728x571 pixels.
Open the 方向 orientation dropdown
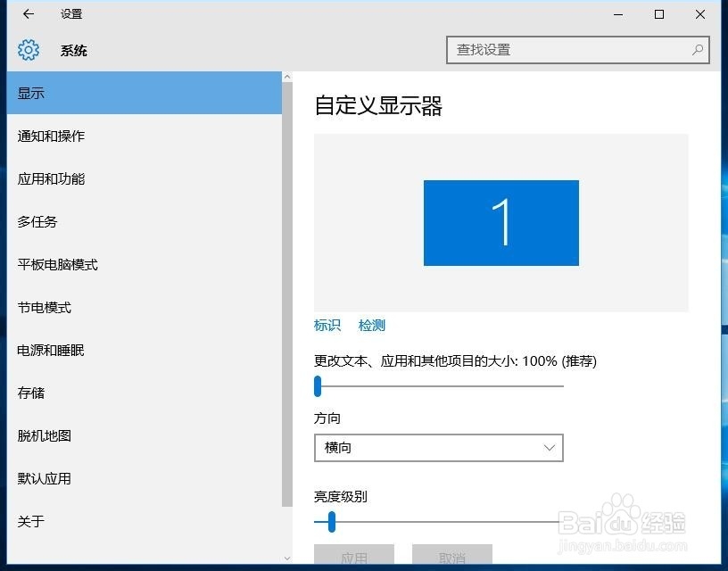tap(438, 448)
